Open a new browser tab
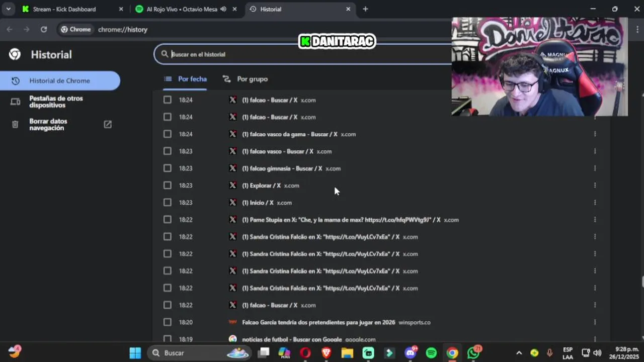This screenshot has width=644, height=362. click(x=365, y=9)
